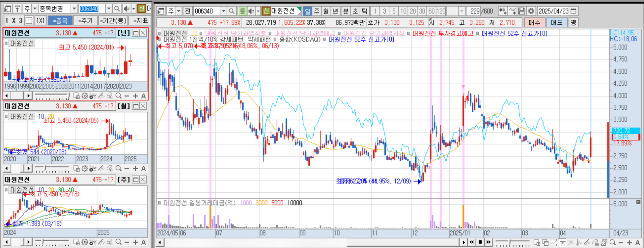Switch to the =지표 tab

(x=140, y=21)
